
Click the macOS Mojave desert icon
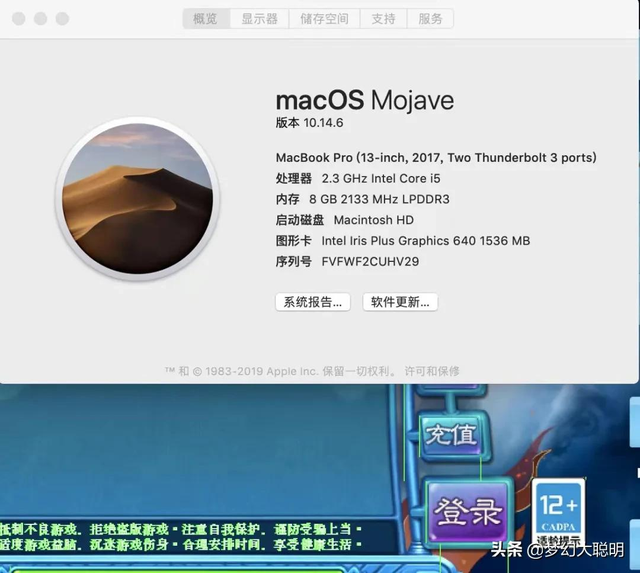coord(135,197)
